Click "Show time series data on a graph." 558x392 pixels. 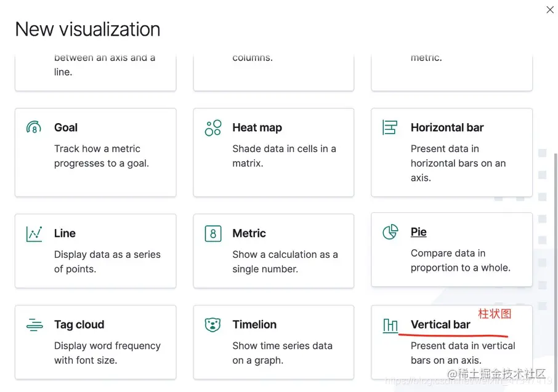click(282, 353)
